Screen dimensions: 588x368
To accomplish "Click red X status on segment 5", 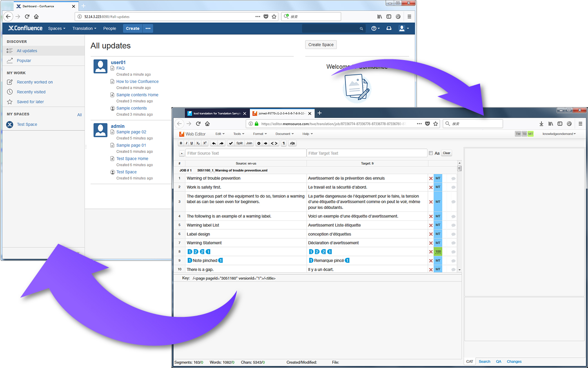I will [431, 225].
